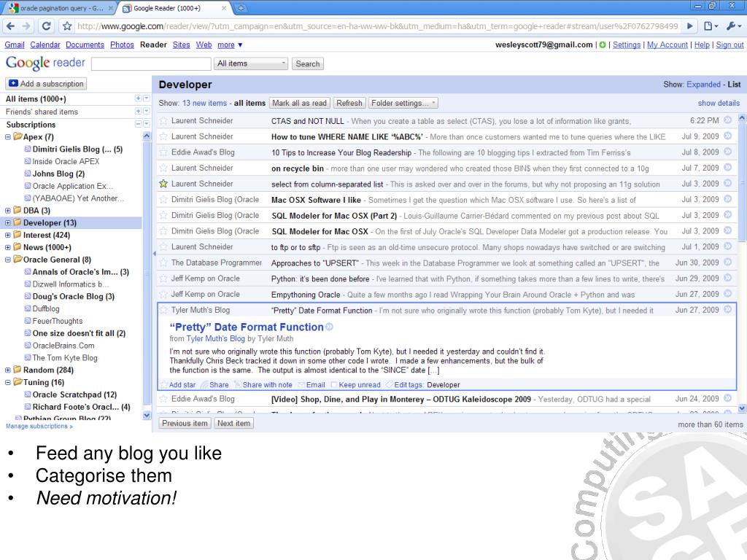Collapse the Oracle General folder
This screenshot has height=560, width=747.
click(x=7, y=260)
